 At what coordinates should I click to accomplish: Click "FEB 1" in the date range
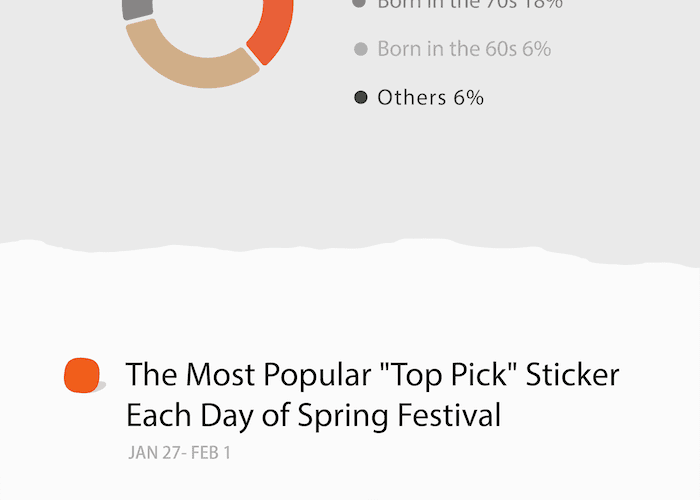tap(211, 453)
